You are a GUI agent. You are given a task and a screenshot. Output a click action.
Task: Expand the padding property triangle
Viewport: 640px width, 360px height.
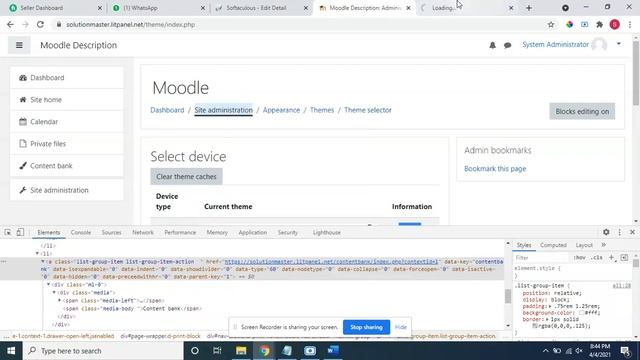pyautogui.click(x=550, y=306)
